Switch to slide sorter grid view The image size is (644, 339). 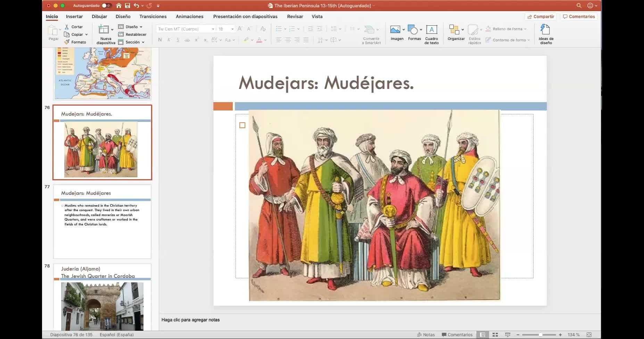tap(495, 334)
